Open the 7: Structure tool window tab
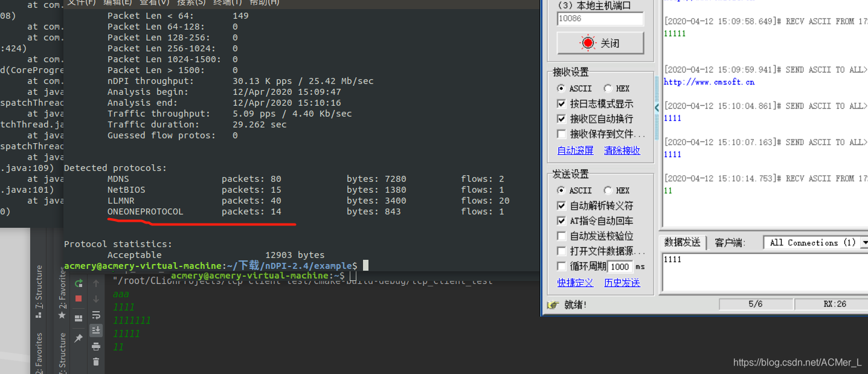 tap(39, 292)
